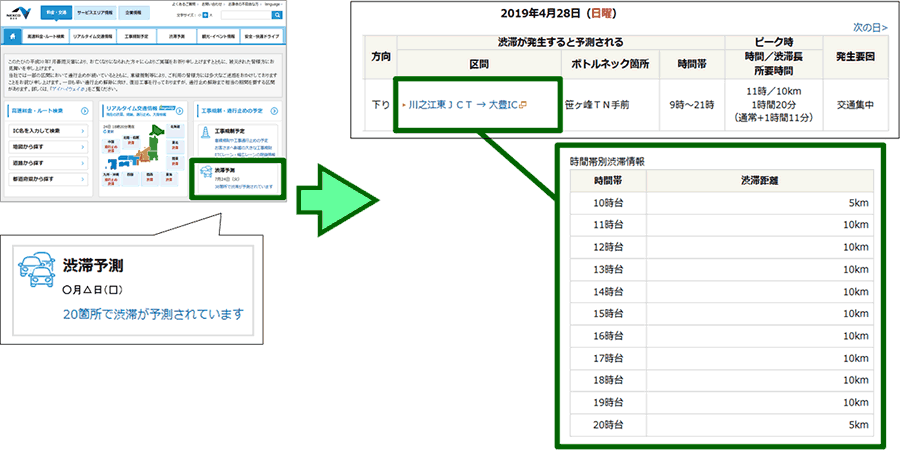Click the 発生要因 column header
Image resolution: width=900 pixels, height=450 pixels.
pyautogui.click(x=855, y=57)
